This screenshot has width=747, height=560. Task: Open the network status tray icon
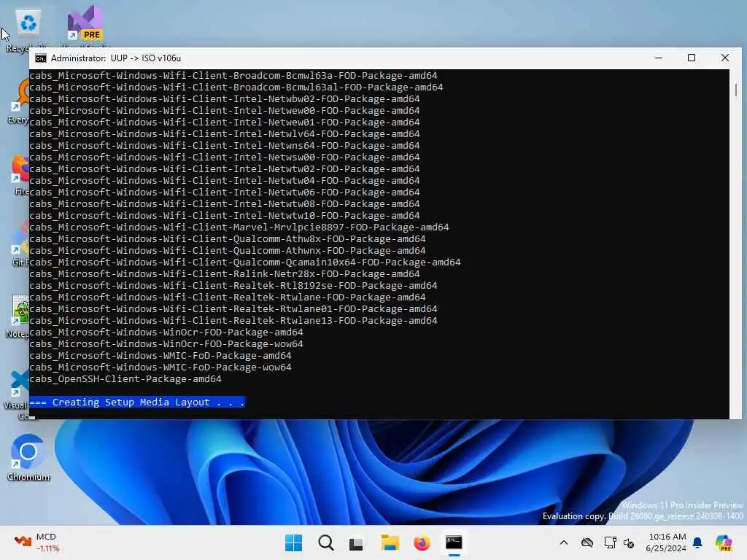click(x=611, y=542)
